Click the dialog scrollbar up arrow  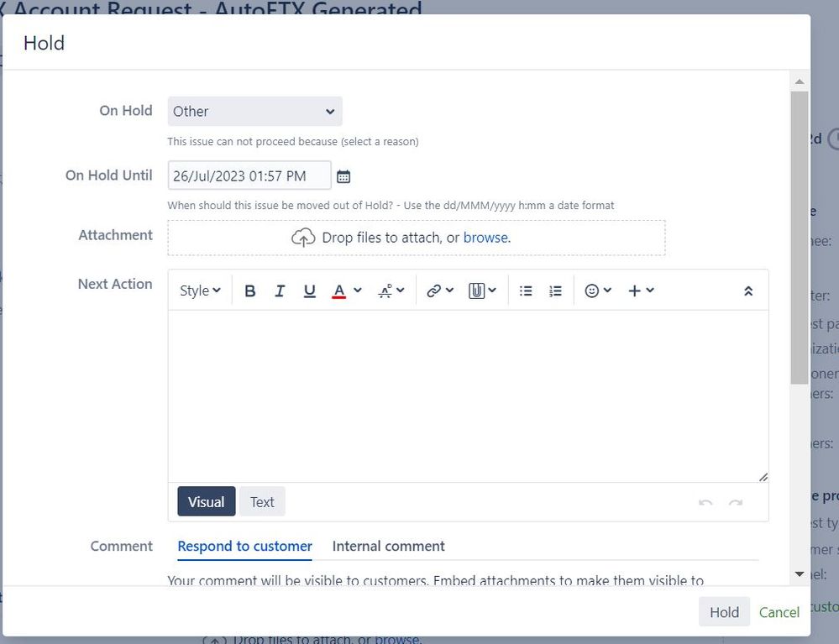(800, 81)
